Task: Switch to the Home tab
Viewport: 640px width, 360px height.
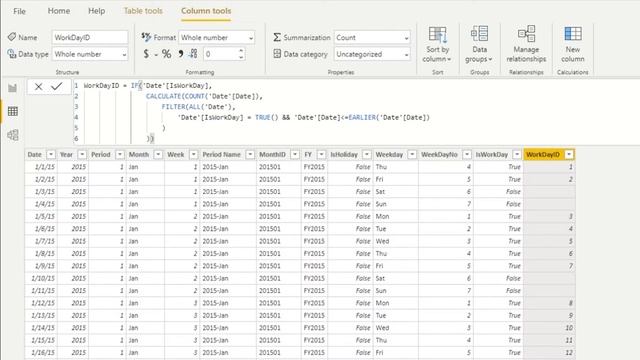Action: pyautogui.click(x=59, y=11)
